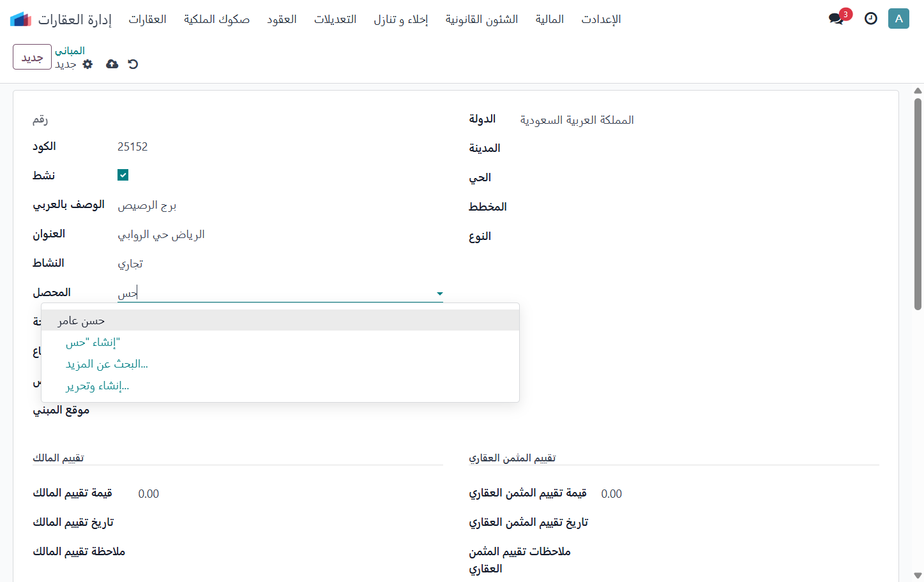Image resolution: width=924 pixels, height=582 pixels.
Task: Toggle the نشط checkbox
Action: 123,175
